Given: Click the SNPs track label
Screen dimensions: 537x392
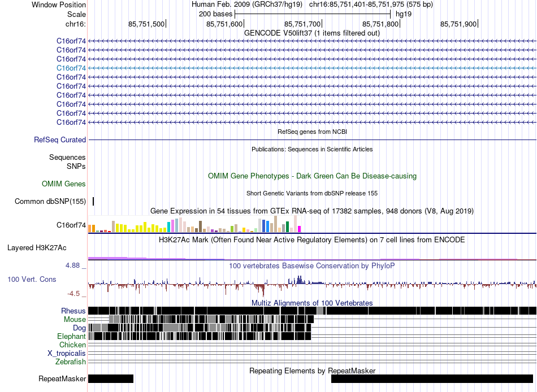Looking at the screenshot, I should pyautogui.click(x=76, y=166).
